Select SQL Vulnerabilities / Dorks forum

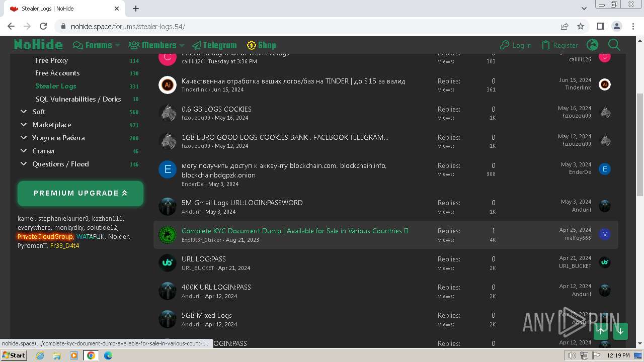(x=78, y=99)
